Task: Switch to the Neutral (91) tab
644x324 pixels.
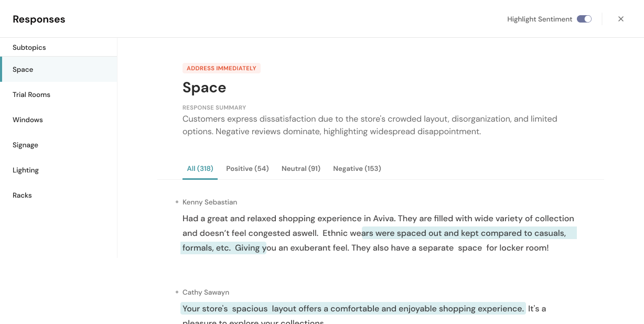Action: [x=300, y=168]
